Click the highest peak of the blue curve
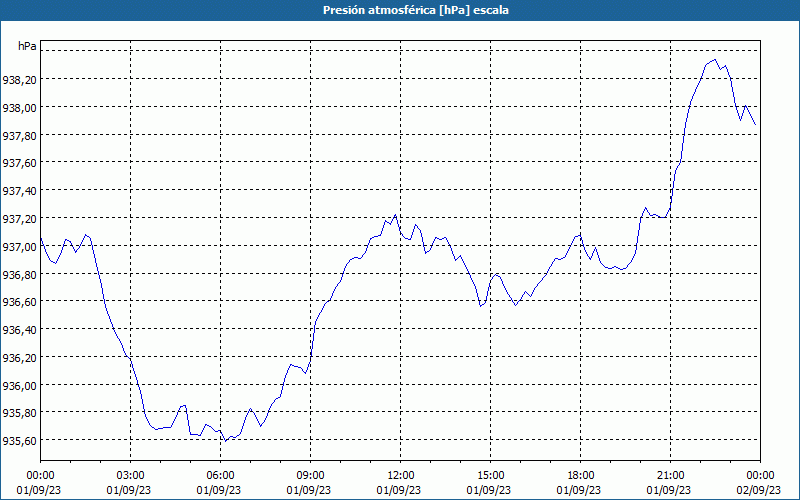 pyautogui.click(x=715, y=60)
